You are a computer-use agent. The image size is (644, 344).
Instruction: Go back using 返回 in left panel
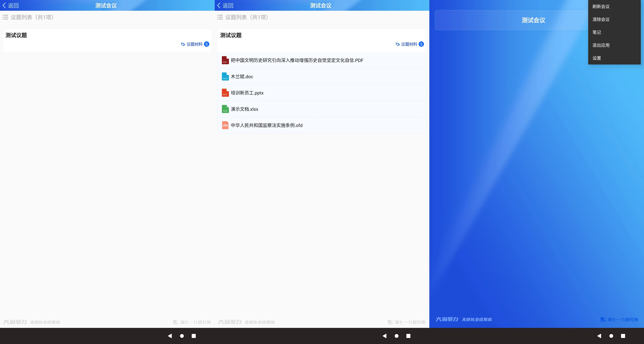click(10, 6)
